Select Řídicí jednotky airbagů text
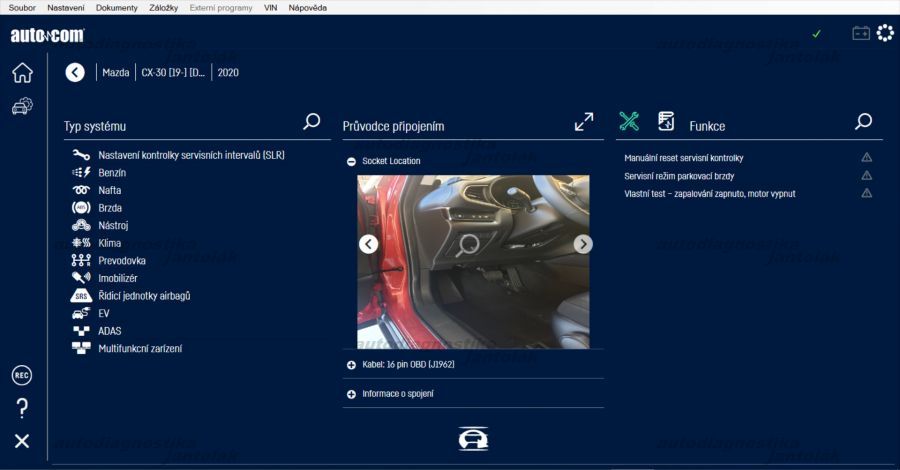 click(x=144, y=296)
